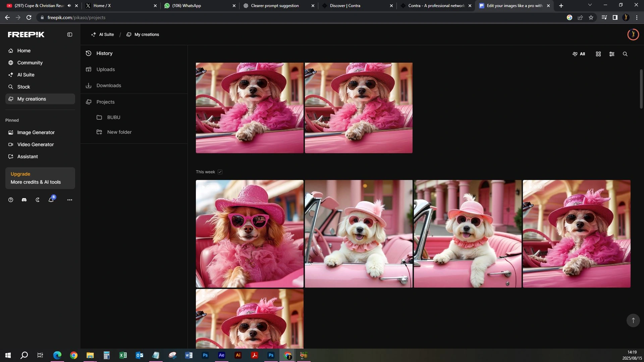The height and width of the screenshot is (362, 644).
Task: Open the All filter in creations toolbar
Action: (x=579, y=54)
